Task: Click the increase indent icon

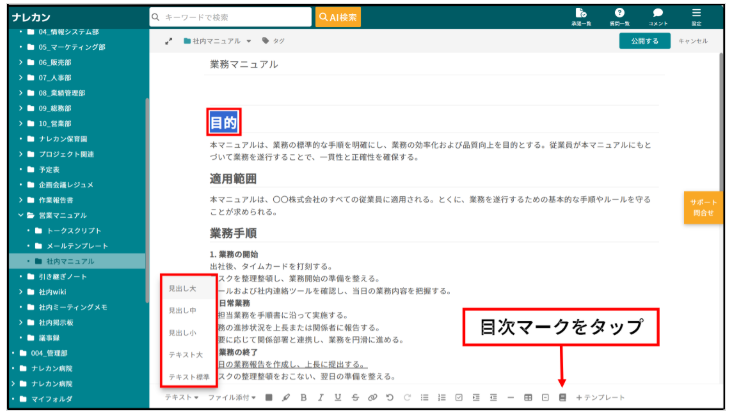Action: pyautogui.click(x=476, y=398)
